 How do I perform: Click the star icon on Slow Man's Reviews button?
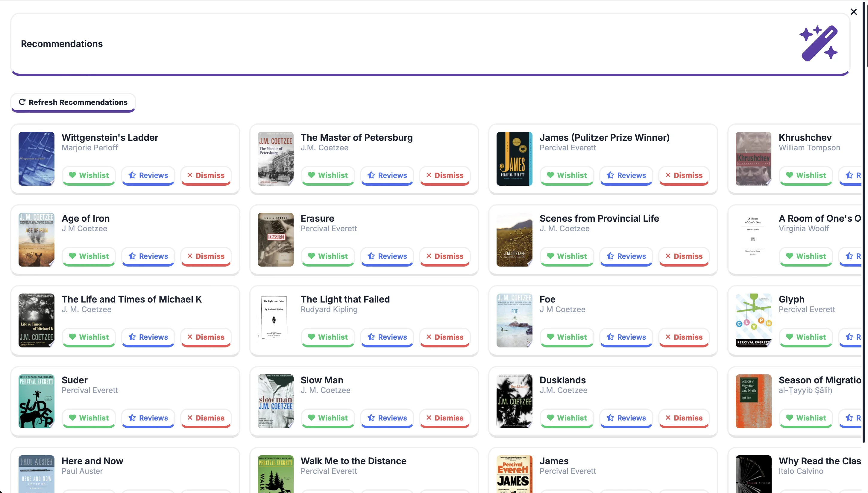coord(371,418)
